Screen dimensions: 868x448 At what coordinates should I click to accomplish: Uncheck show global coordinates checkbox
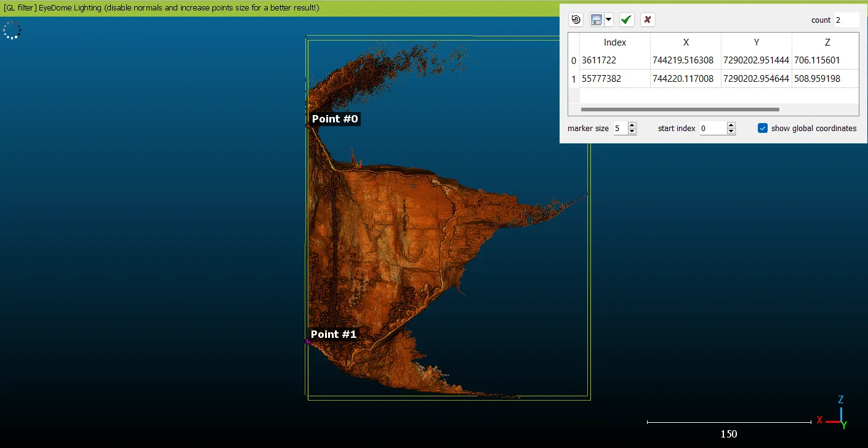[763, 128]
